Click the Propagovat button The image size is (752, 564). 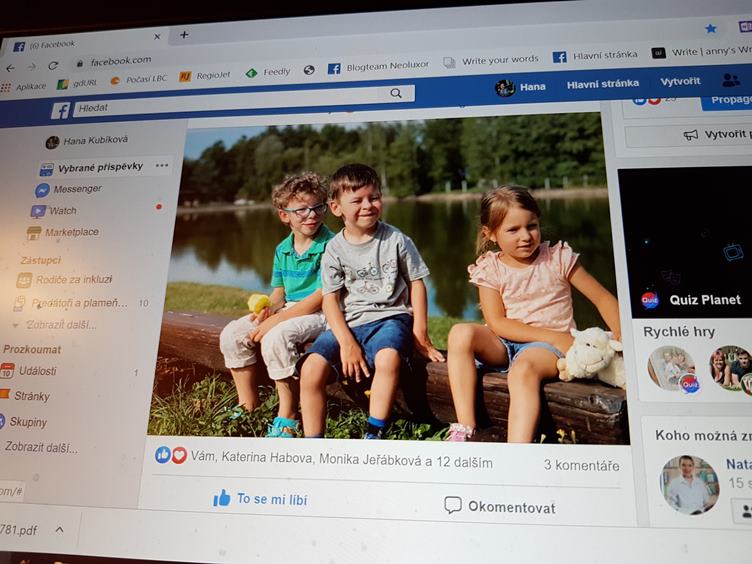(726, 100)
